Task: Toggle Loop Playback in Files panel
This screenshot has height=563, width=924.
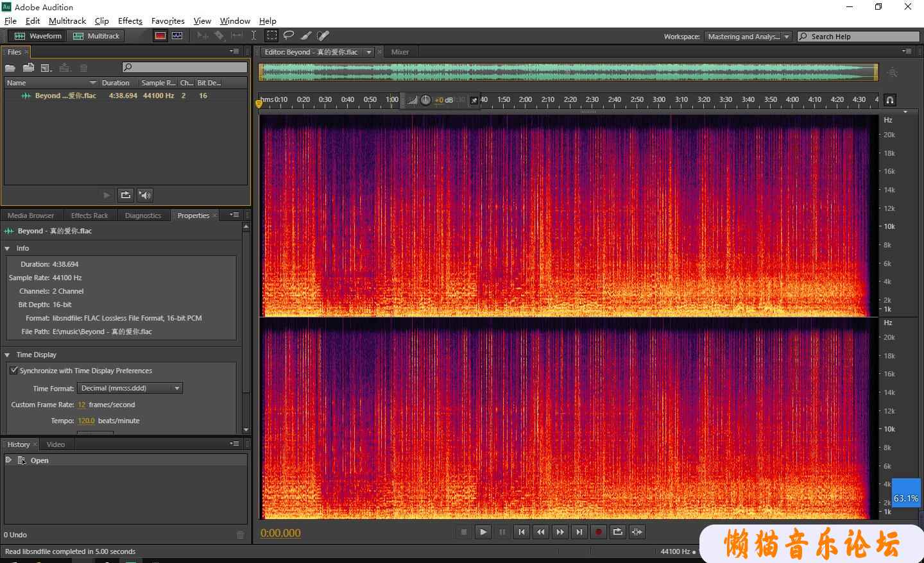Action: pyautogui.click(x=126, y=195)
